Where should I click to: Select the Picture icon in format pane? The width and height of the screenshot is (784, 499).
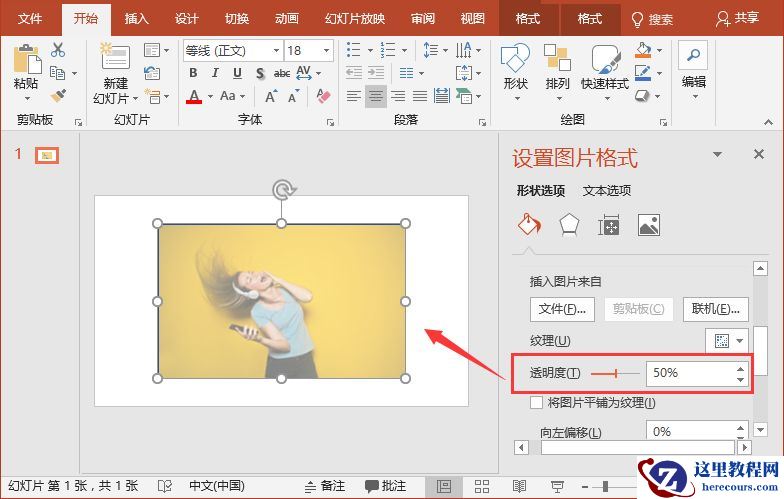pyautogui.click(x=649, y=225)
